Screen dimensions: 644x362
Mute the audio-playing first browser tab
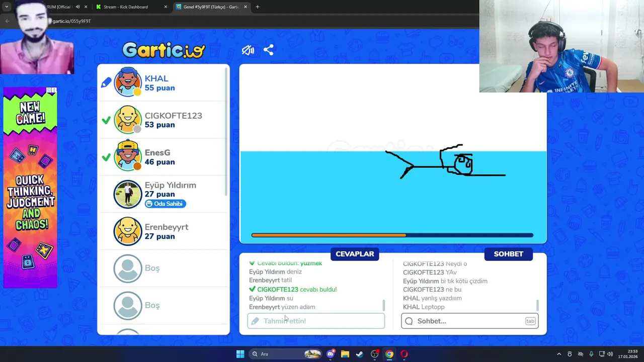click(x=77, y=7)
